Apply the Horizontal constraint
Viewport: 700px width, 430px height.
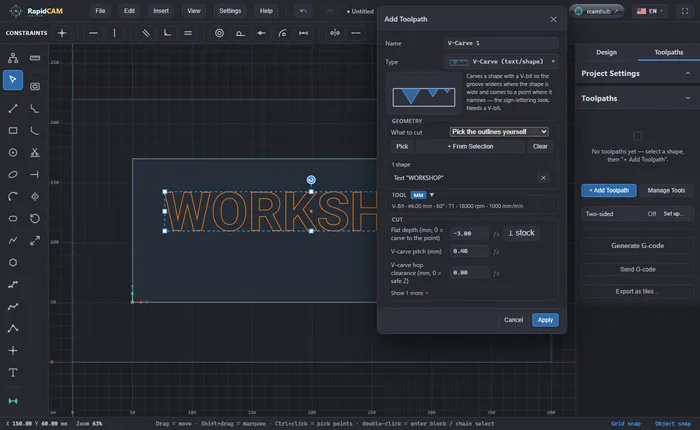(93, 33)
